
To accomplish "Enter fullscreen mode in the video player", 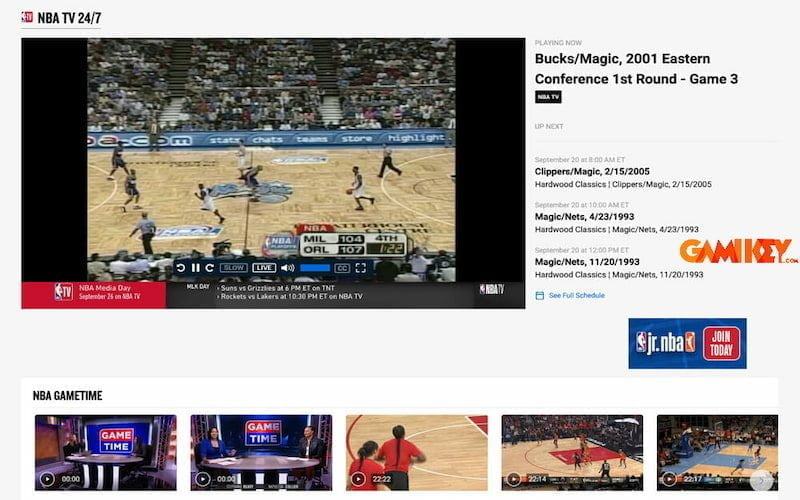I will (361, 268).
